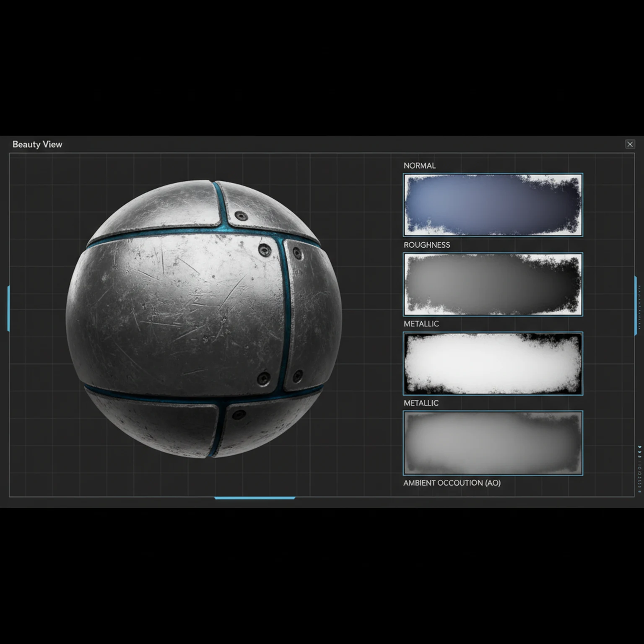
Task: Click the ROUGHNESS label text
Action: 426,245
